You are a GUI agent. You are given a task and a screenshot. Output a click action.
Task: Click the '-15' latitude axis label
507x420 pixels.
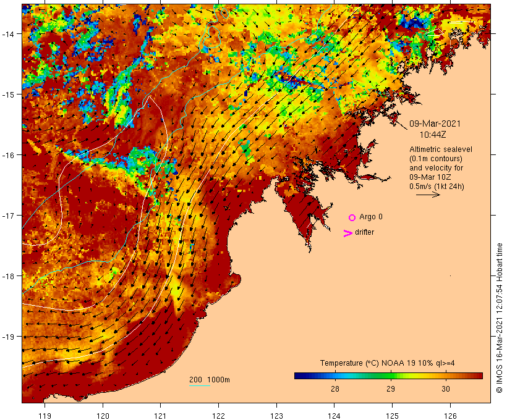pos(8,94)
